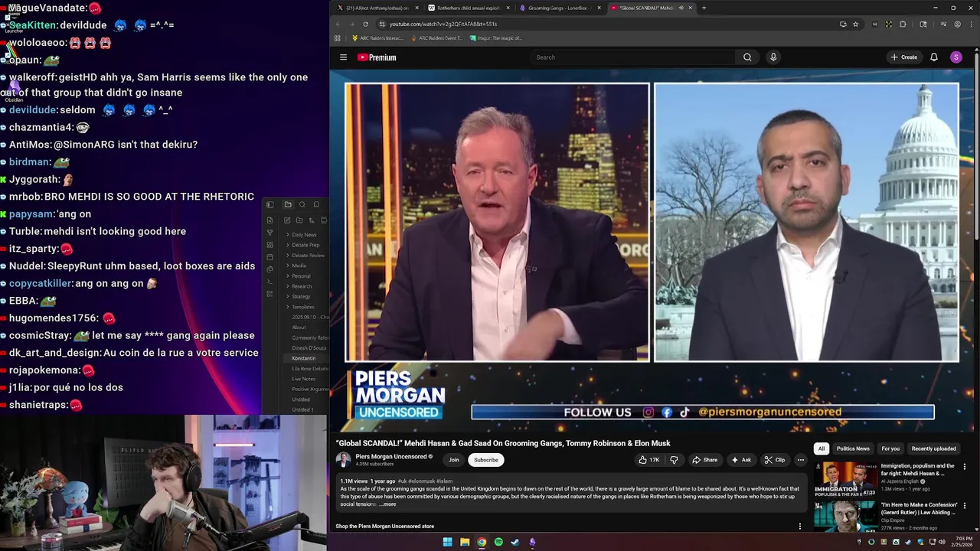This screenshot has width=980, height=551.
Task: Open Steam from taskbar
Action: click(x=515, y=542)
